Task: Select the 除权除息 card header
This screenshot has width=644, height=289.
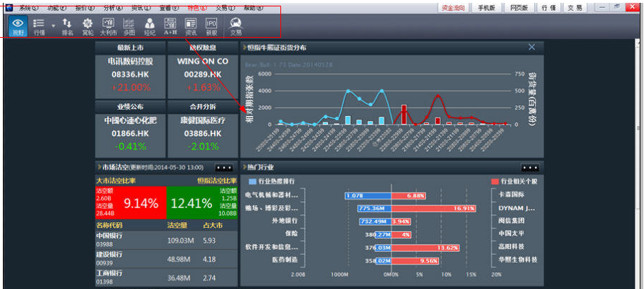Action: (x=203, y=48)
